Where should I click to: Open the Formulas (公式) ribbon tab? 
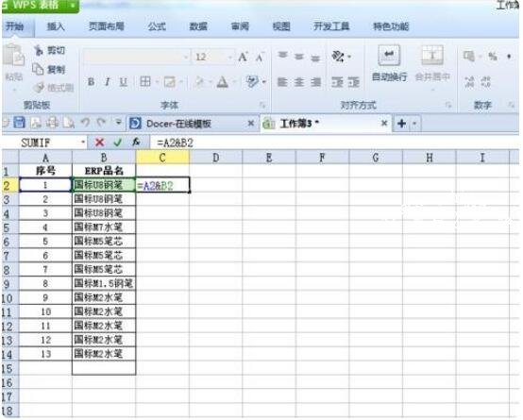pyautogui.click(x=157, y=26)
